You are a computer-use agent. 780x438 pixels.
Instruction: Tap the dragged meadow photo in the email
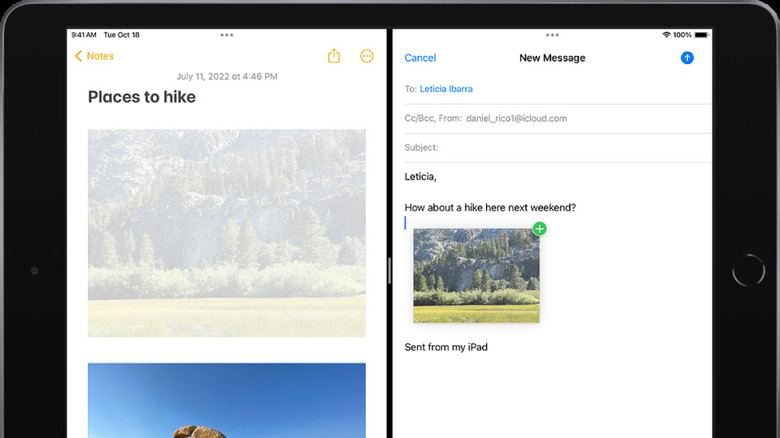point(476,275)
